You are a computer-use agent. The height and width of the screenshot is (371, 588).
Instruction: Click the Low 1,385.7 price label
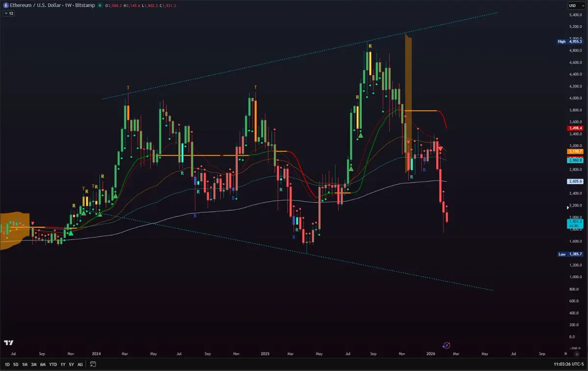(570, 254)
